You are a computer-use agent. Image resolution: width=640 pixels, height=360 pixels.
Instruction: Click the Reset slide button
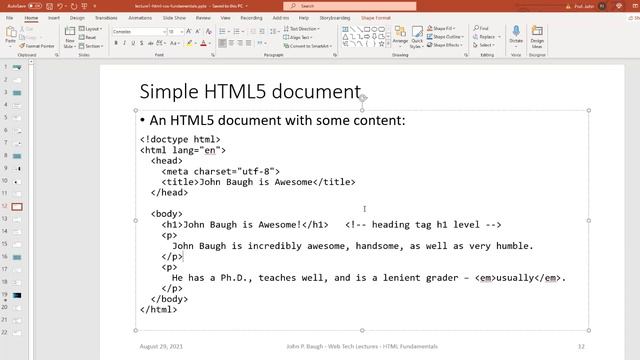tap(87, 37)
